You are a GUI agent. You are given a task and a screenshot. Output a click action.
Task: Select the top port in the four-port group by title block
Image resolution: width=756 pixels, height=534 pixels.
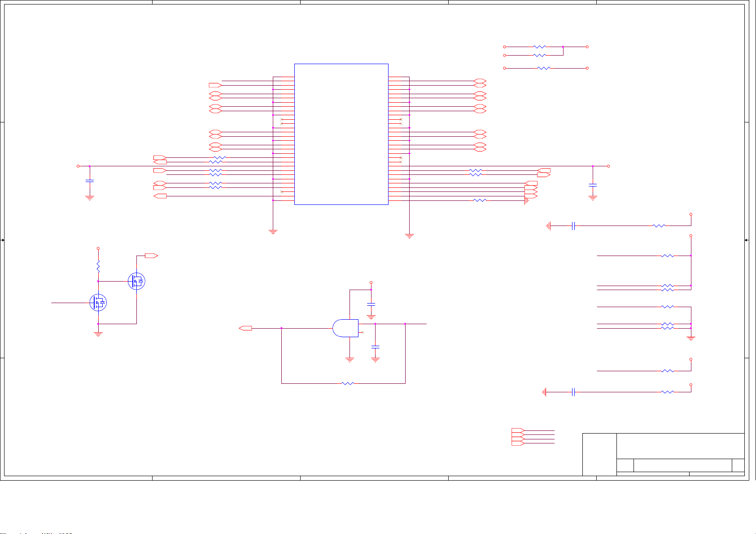tap(518, 430)
